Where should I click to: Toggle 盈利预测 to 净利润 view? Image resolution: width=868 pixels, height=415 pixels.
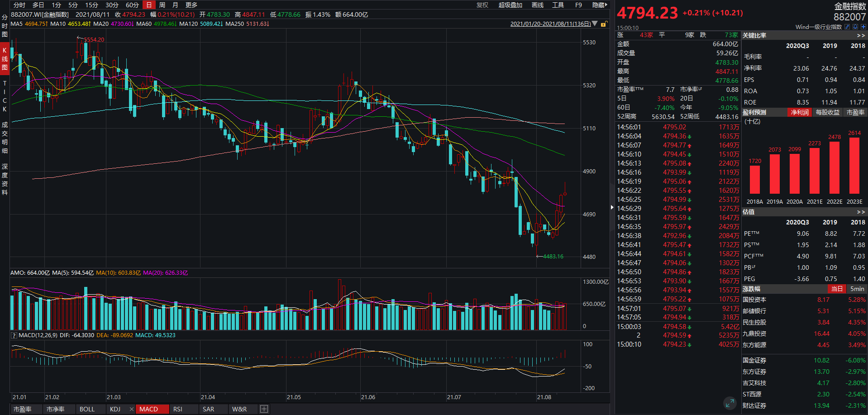[800, 112]
